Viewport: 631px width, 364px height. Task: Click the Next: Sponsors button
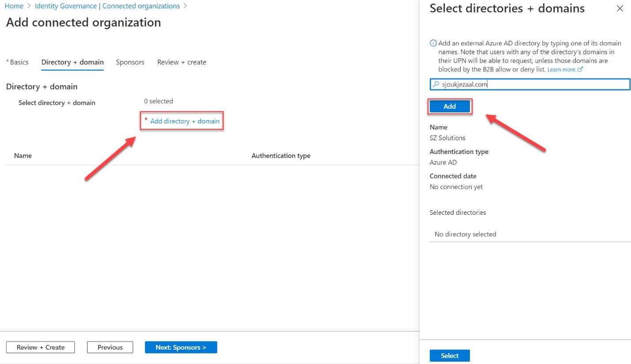(181, 347)
